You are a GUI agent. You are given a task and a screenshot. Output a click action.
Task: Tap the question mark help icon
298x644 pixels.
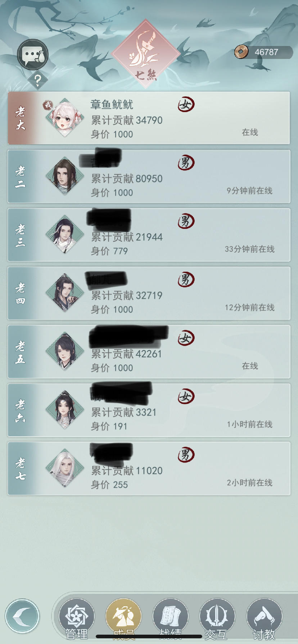pos(37,80)
